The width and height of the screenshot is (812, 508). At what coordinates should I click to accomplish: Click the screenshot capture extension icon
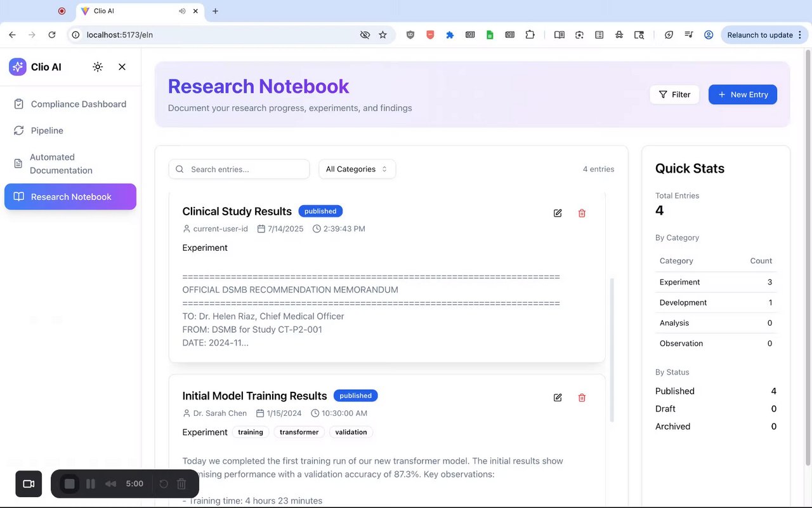click(579, 35)
